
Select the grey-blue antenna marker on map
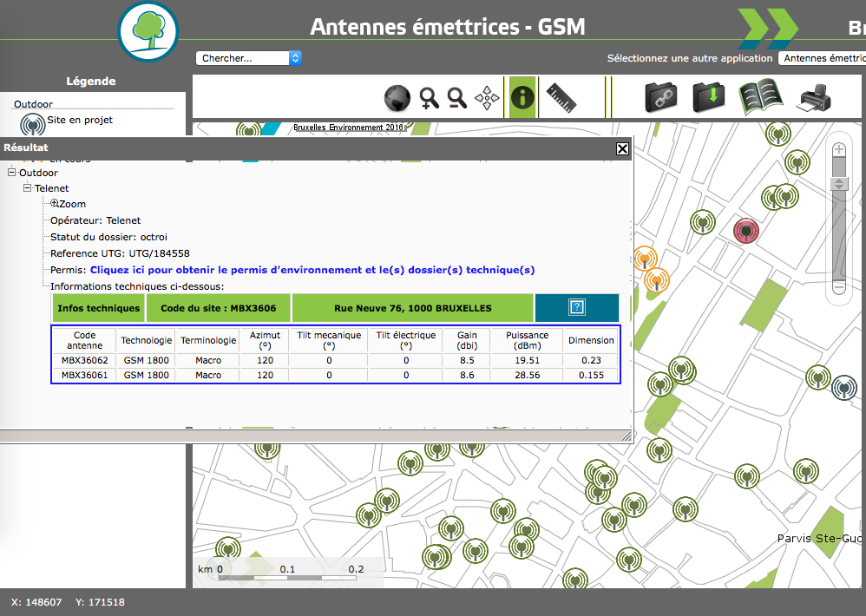pos(844,387)
